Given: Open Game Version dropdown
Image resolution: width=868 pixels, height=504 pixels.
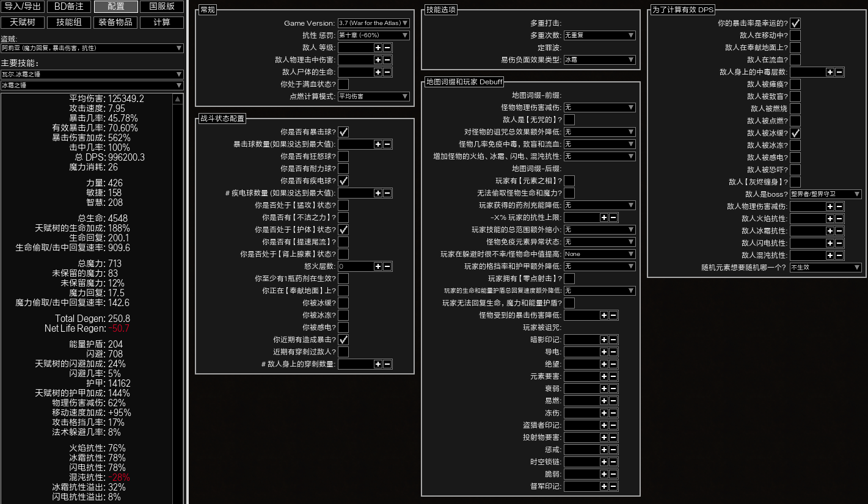Looking at the screenshot, I should [x=373, y=23].
